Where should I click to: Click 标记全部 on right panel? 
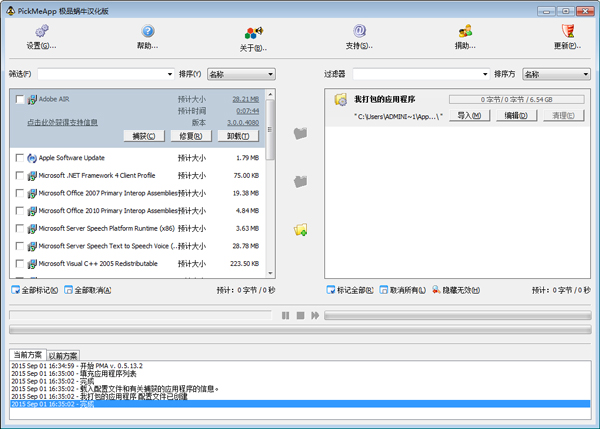pyautogui.click(x=350, y=290)
